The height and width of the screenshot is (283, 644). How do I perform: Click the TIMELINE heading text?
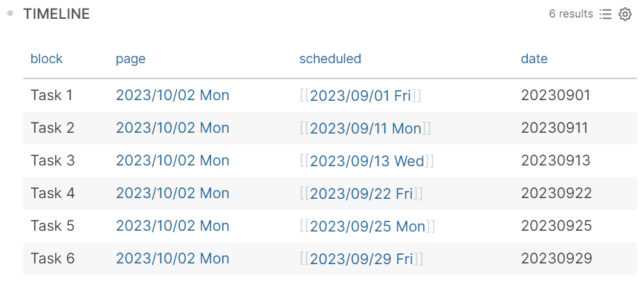click(x=57, y=14)
